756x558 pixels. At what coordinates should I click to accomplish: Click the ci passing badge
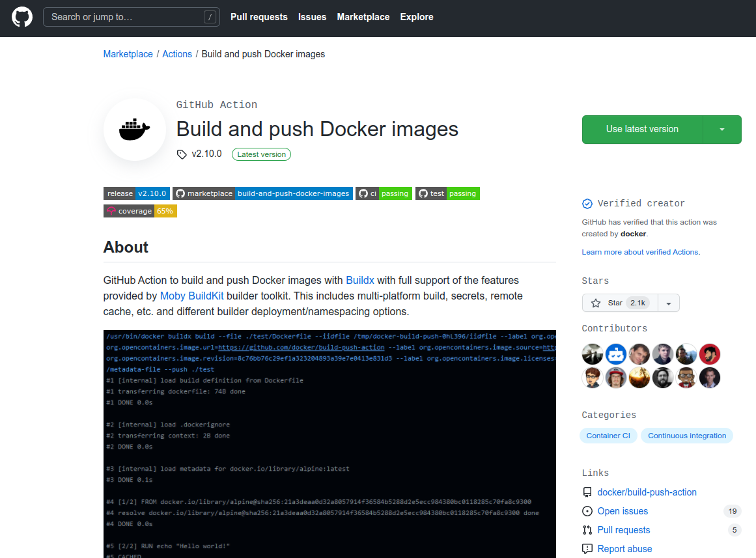click(x=384, y=193)
